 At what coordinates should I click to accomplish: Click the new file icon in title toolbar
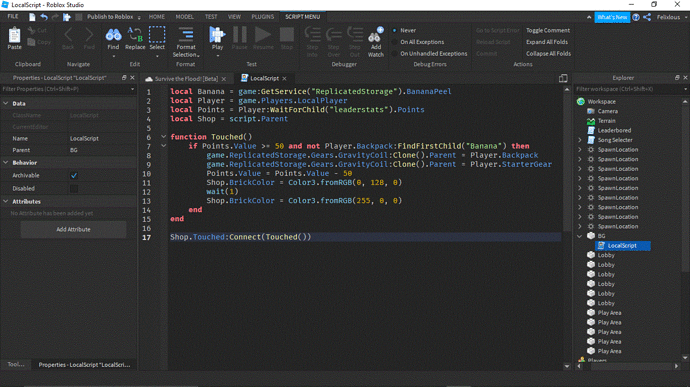[32, 17]
